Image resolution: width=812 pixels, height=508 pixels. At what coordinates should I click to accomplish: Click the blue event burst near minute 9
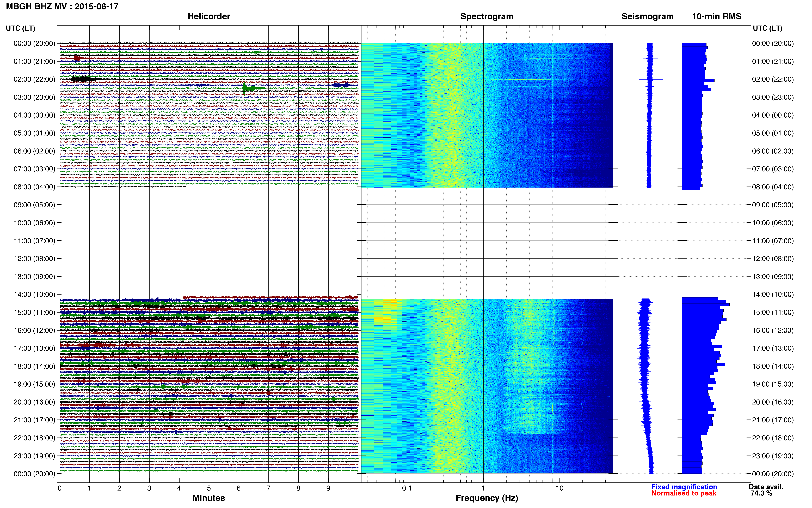(342, 85)
